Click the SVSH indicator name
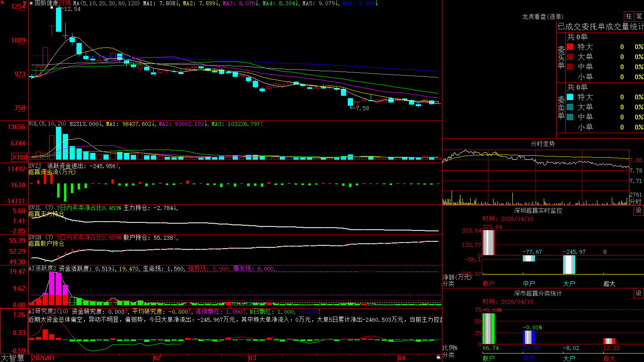Image resolution: width=644 pixels, height=362 pixels. [x=35, y=237]
